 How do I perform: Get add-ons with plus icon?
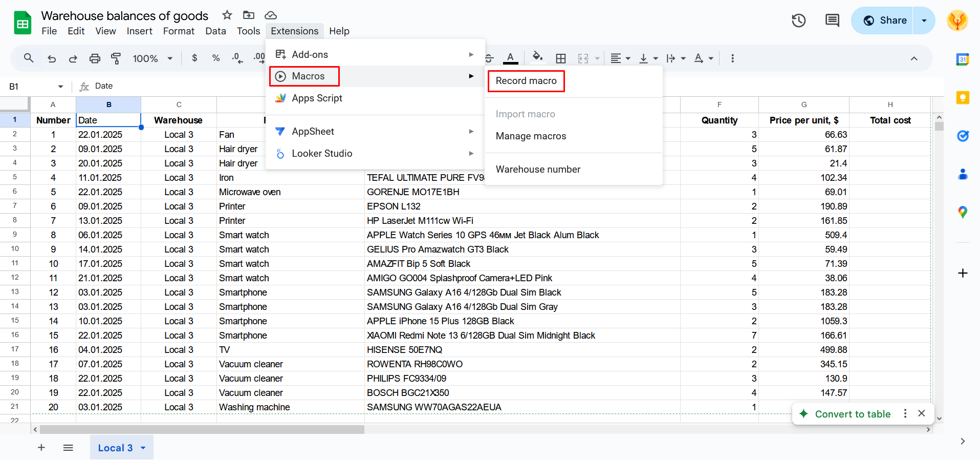click(963, 273)
